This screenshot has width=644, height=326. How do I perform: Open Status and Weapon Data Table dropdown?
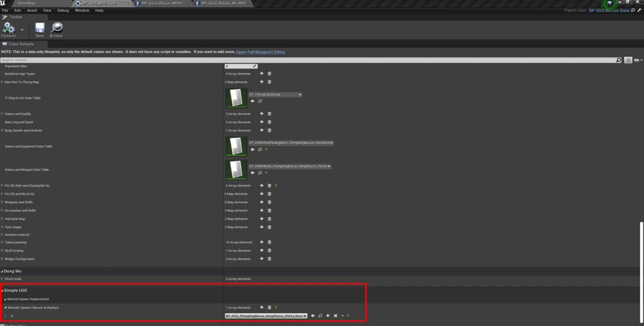(290, 166)
